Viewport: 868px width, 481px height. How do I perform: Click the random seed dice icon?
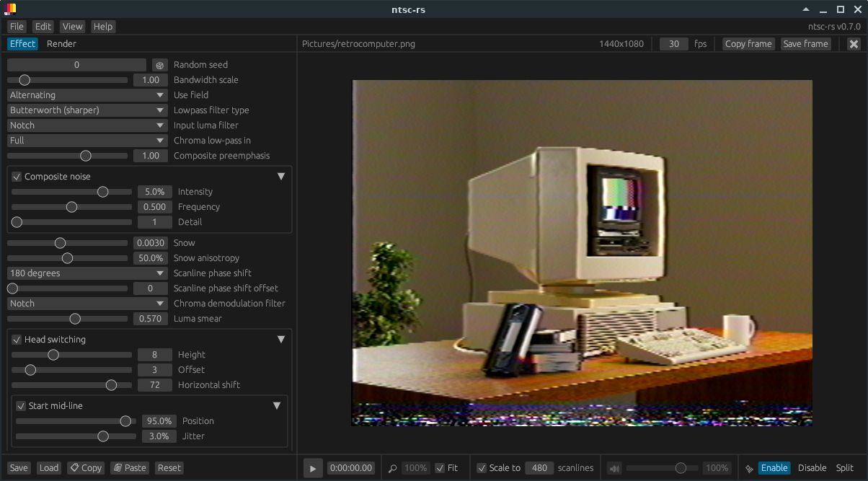point(159,64)
